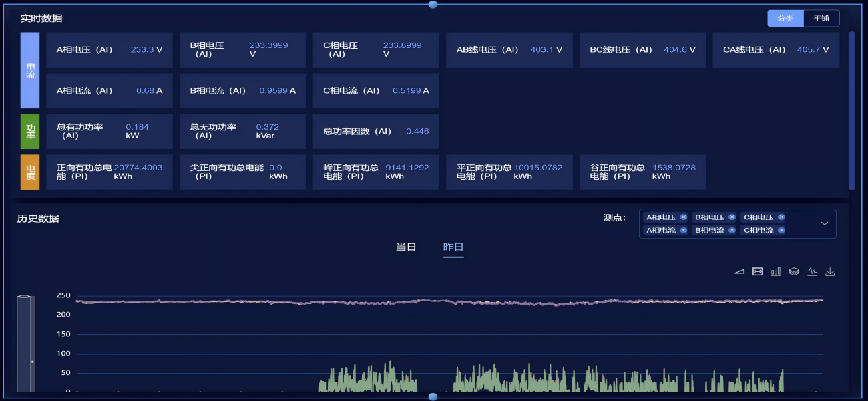The image size is (868, 401).
Task: Click the realtime data panel scrollbar
Action: 851,110
